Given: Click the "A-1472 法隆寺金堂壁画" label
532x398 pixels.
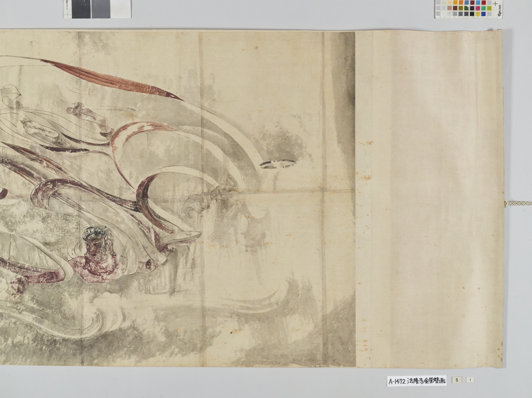Looking at the screenshot, I should (x=417, y=381).
